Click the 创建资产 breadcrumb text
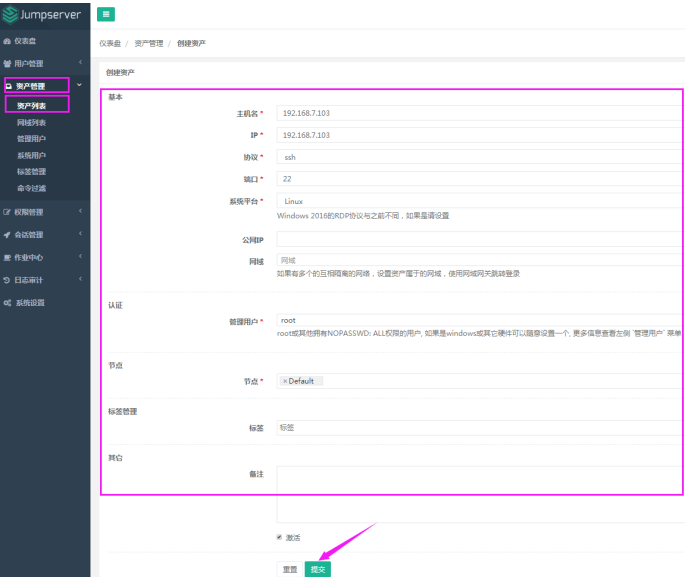 tap(191, 44)
